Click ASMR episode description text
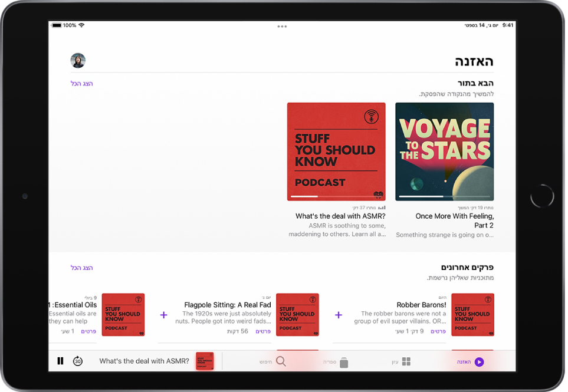The height and width of the screenshot is (392, 568). tap(337, 230)
